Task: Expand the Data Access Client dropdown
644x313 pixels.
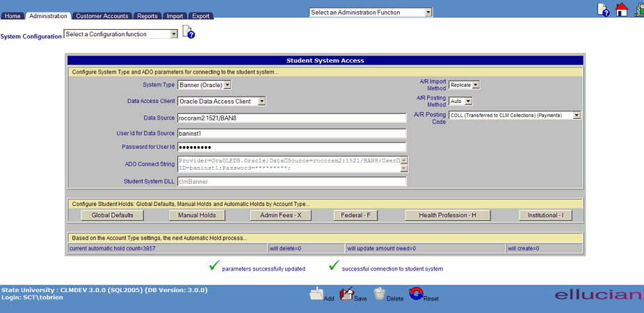Action: (x=221, y=102)
